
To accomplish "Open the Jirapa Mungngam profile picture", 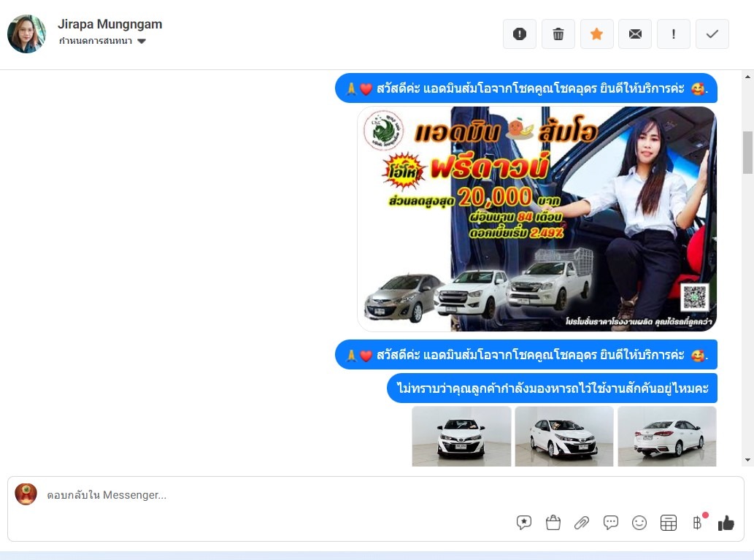I will click(26, 34).
